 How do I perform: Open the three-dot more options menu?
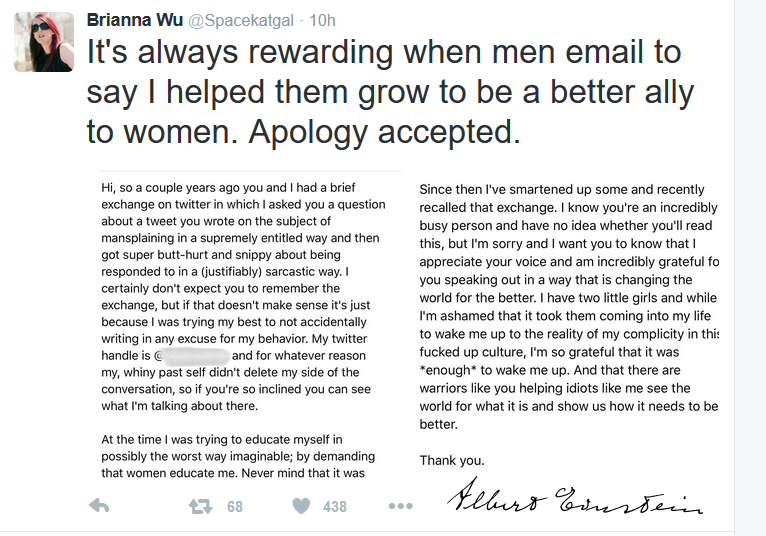pyautogui.click(x=401, y=506)
